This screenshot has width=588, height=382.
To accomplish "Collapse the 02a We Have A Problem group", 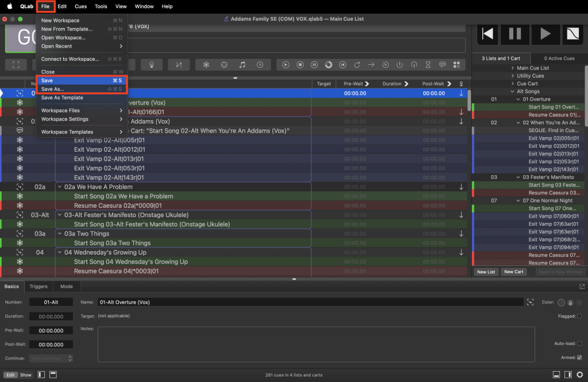I will pos(60,187).
